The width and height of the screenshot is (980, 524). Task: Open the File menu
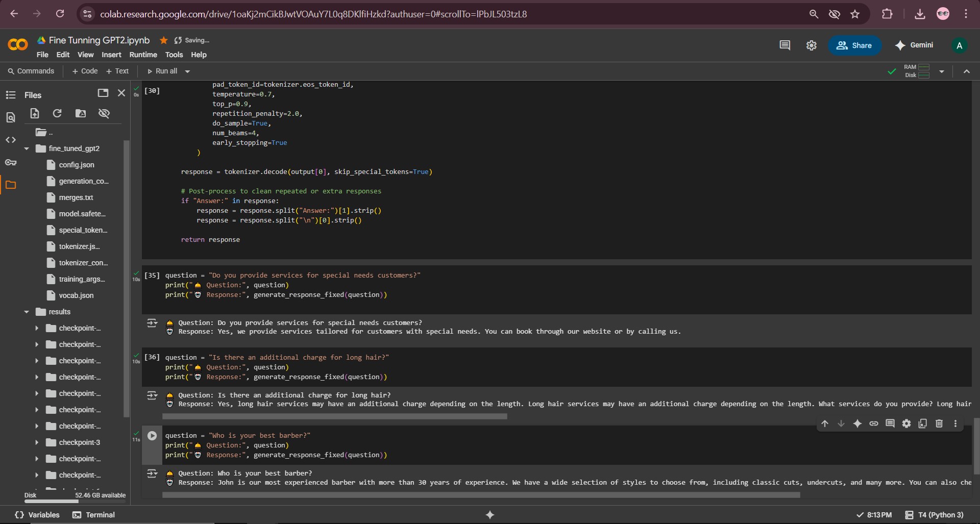point(42,55)
